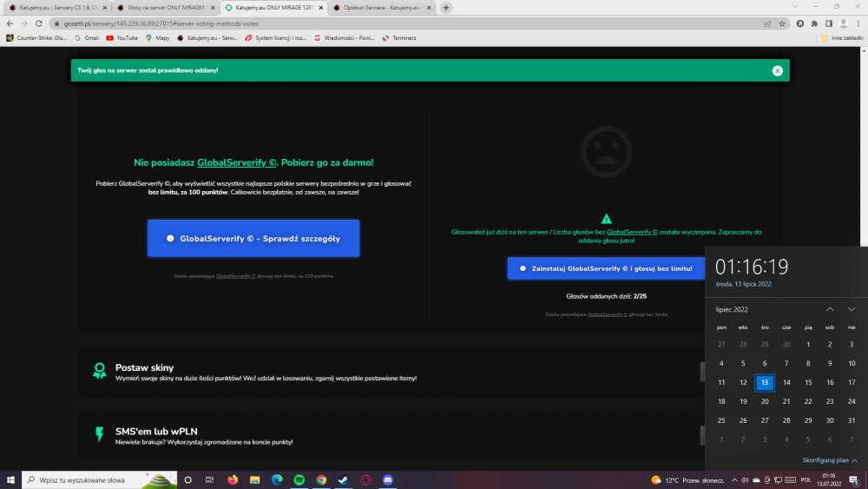Open Chrome extensions puzzle icon
Viewport: 868px width, 489px height.
pos(814,23)
